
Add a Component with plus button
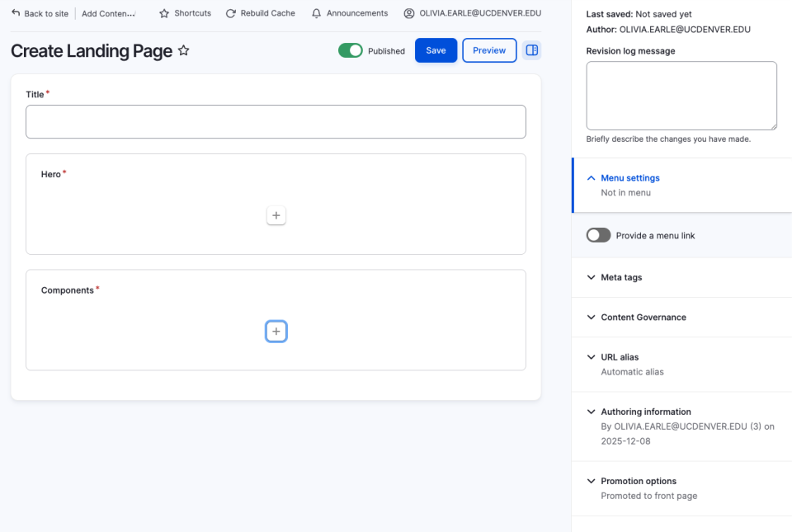pos(276,332)
